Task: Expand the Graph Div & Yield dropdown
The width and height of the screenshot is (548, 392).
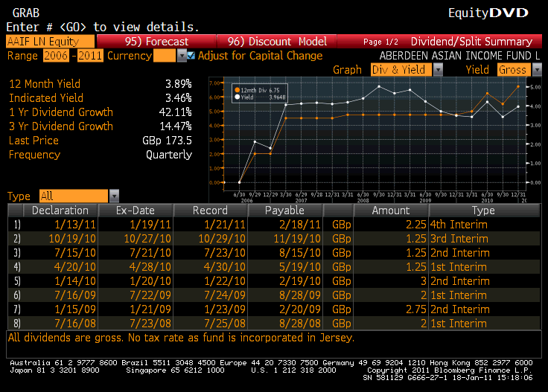Action: 437,70
